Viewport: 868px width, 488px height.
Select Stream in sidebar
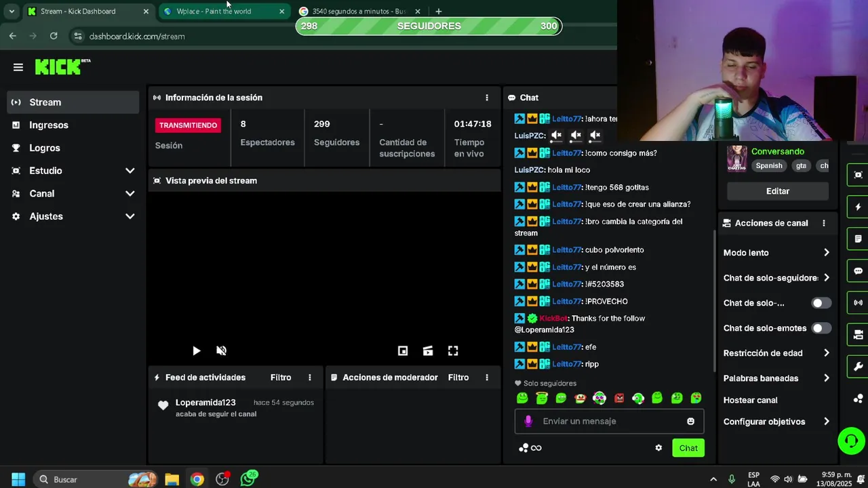coord(73,102)
